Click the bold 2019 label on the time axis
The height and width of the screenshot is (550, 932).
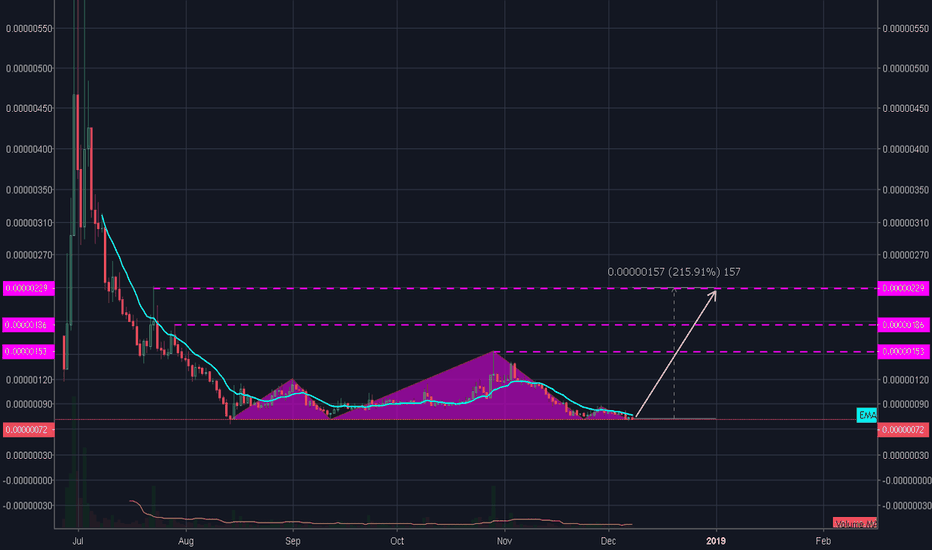[716, 540]
